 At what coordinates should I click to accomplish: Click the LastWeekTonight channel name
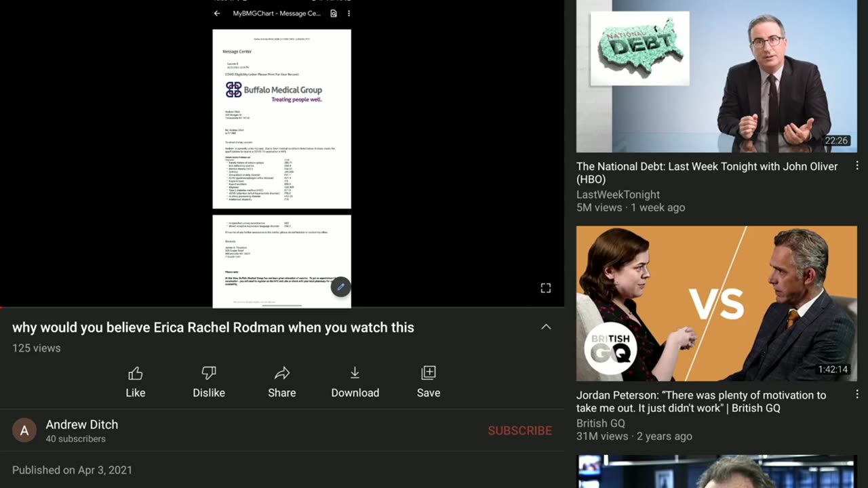point(618,195)
